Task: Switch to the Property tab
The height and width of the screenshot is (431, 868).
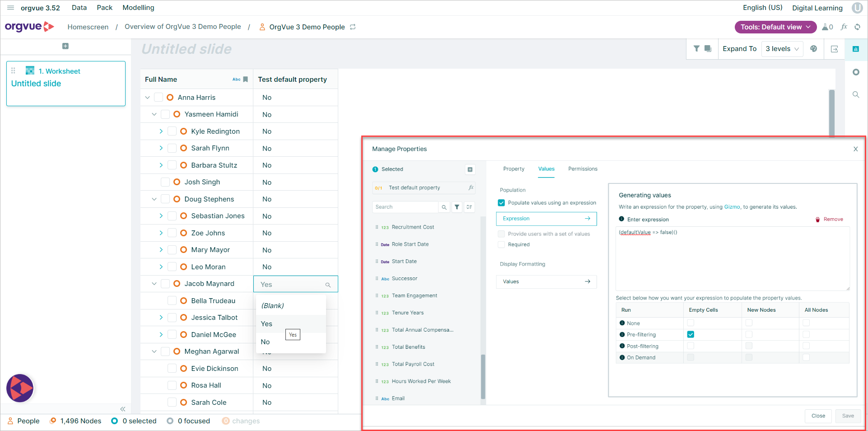Action: (x=514, y=169)
